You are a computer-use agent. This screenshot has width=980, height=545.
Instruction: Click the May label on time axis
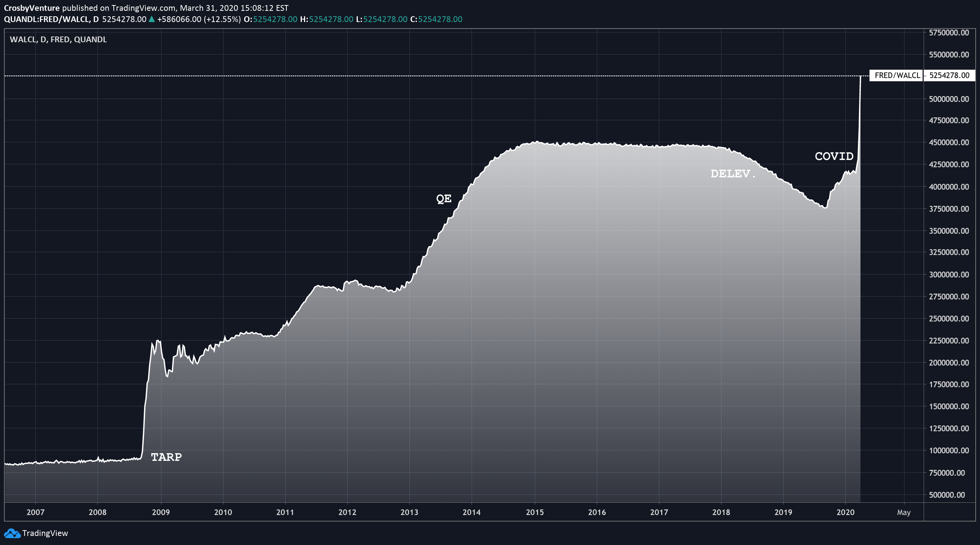[x=903, y=512]
